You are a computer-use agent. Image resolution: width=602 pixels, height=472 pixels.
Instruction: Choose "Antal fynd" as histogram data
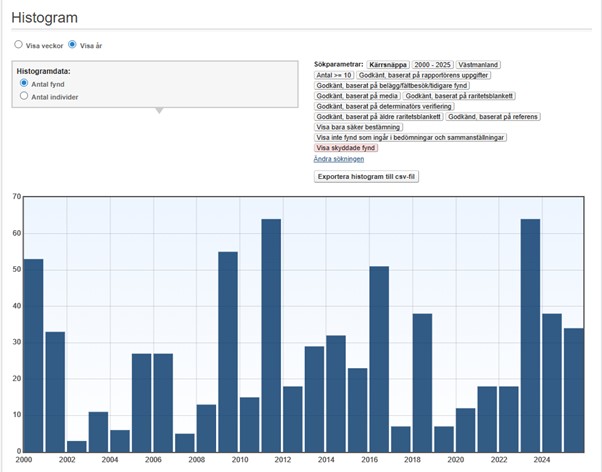(x=24, y=84)
